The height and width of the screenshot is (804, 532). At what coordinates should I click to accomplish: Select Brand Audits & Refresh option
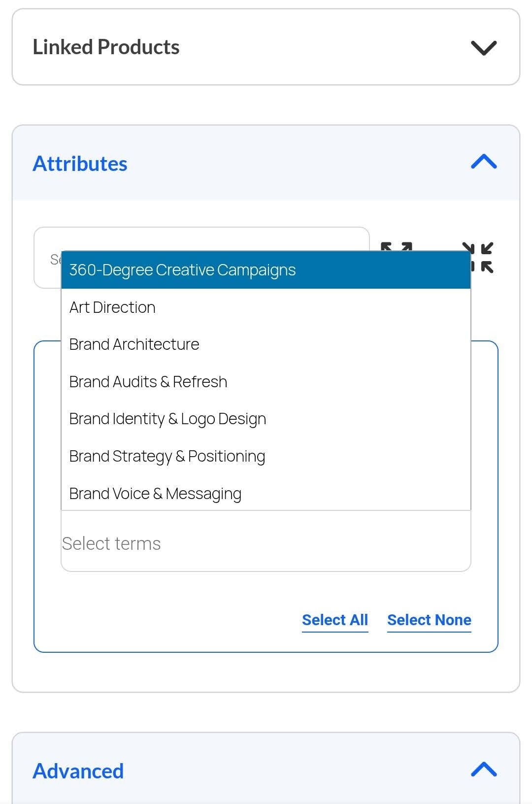point(148,382)
